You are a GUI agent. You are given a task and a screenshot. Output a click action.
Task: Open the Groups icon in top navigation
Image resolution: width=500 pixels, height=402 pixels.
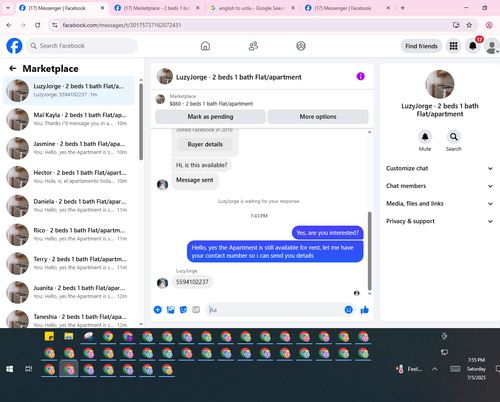(301, 46)
